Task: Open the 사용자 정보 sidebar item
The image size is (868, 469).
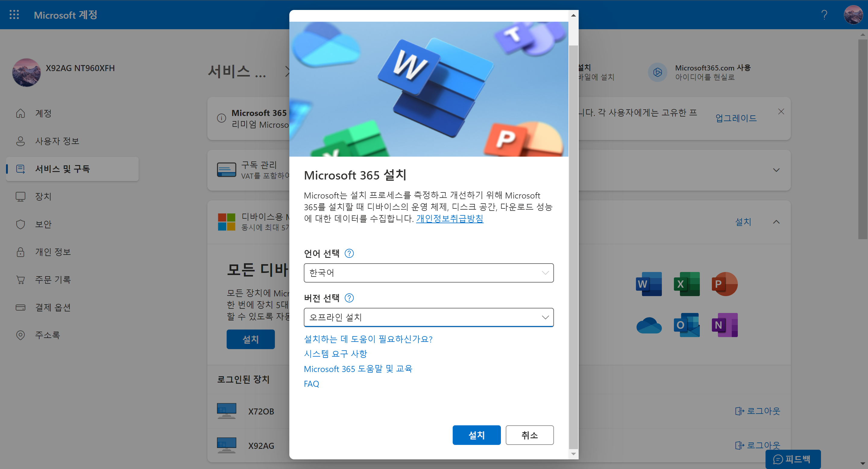Action: pyautogui.click(x=72, y=141)
